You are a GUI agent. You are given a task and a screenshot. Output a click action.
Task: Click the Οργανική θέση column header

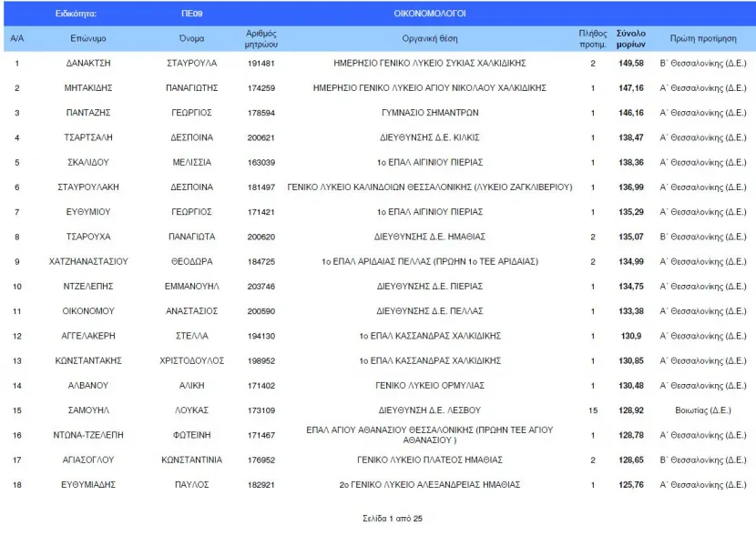coord(430,38)
